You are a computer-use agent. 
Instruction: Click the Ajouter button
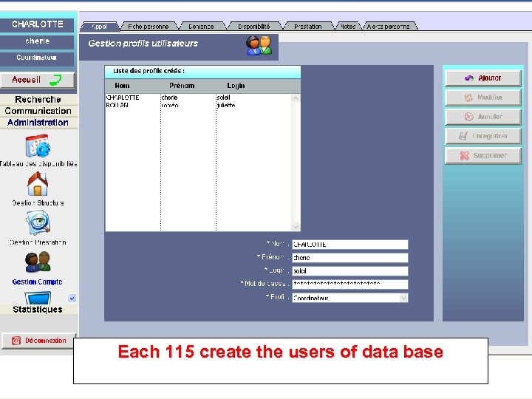point(483,78)
